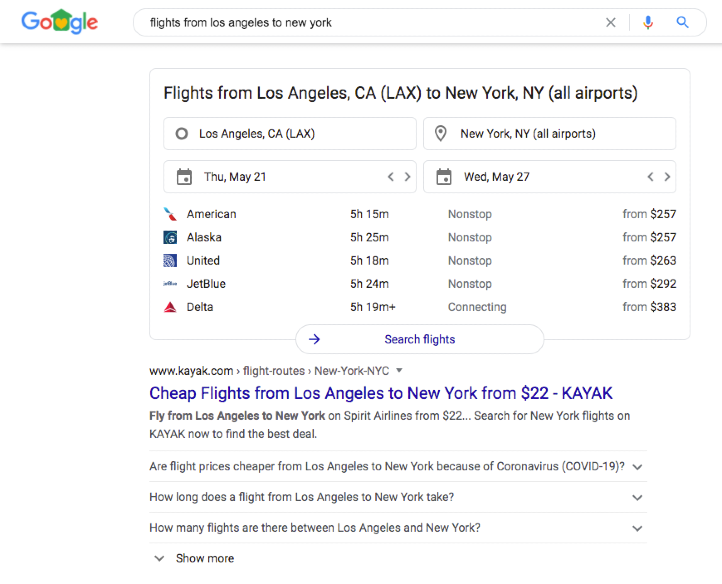This screenshot has width=722, height=584.
Task: Click the United Airlines logo icon
Action: click(x=170, y=261)
